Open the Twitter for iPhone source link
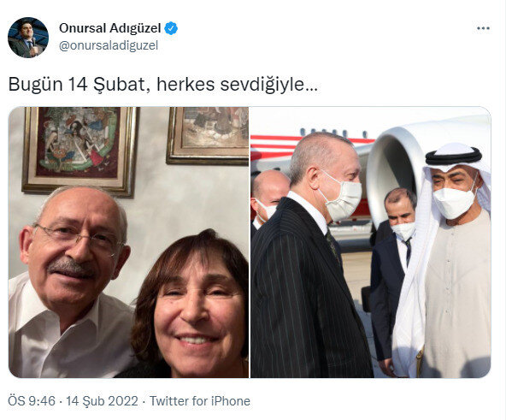The width and height of the screenshot is (506, 420). (x=200, y=401)
